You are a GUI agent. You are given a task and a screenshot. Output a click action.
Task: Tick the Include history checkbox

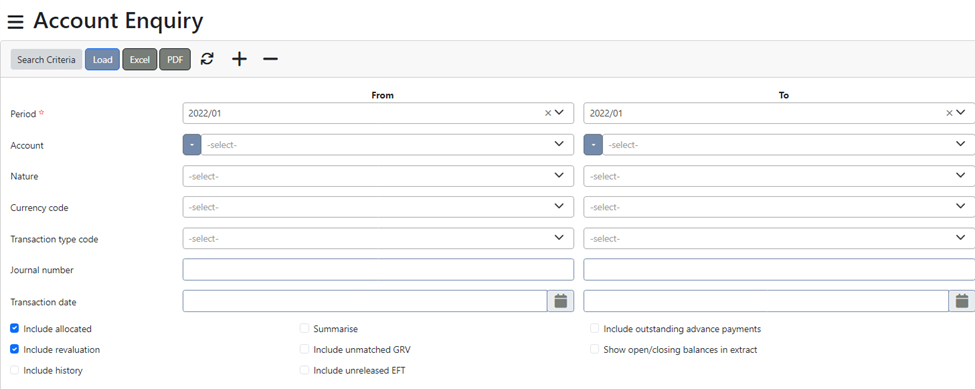tap(14, 370)
